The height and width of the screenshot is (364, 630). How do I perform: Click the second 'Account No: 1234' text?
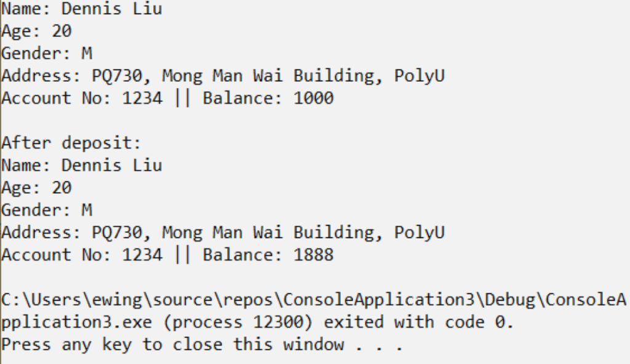(82, 255)
